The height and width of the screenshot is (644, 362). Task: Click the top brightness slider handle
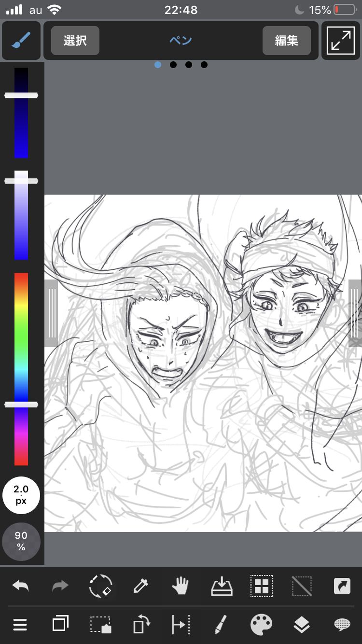coord(21,95)
